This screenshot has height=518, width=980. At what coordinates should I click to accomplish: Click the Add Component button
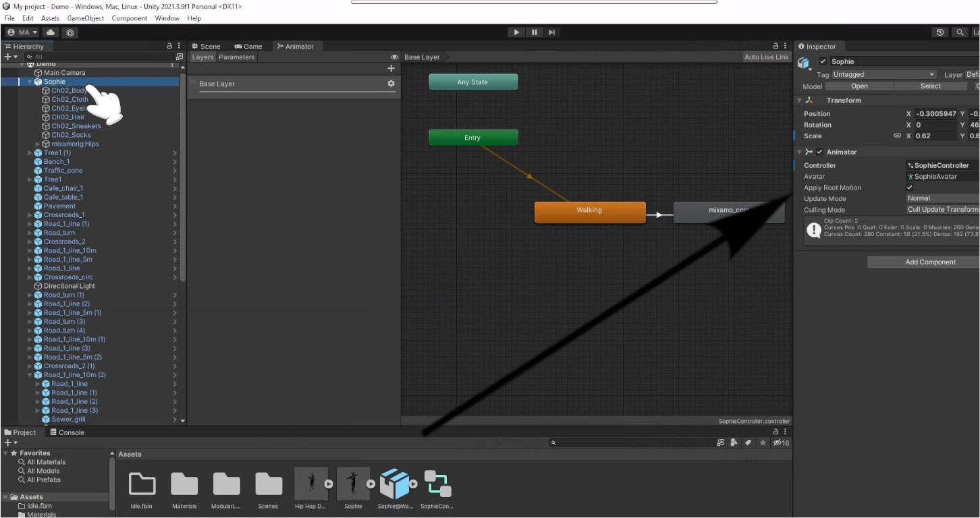click(930, 262)
